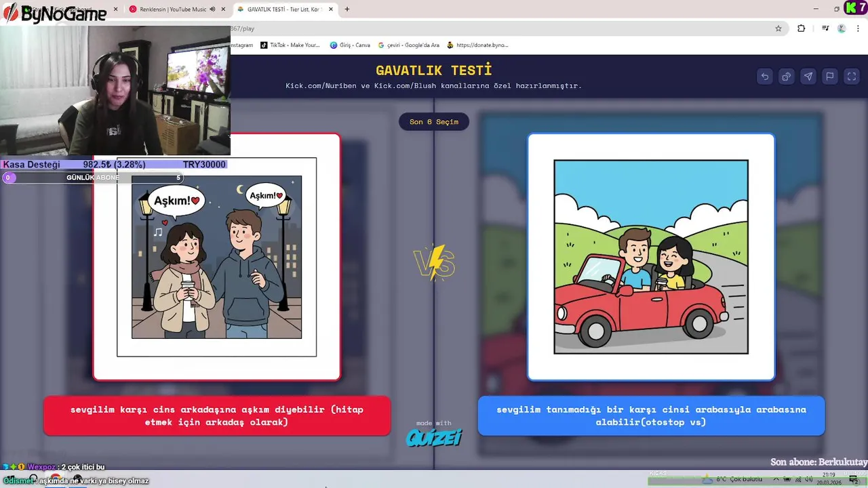The width and height of the screenshot is (868, 488).
Task: Click the Kick.com/Nuriben subtitle text
Action: [434, 86]
